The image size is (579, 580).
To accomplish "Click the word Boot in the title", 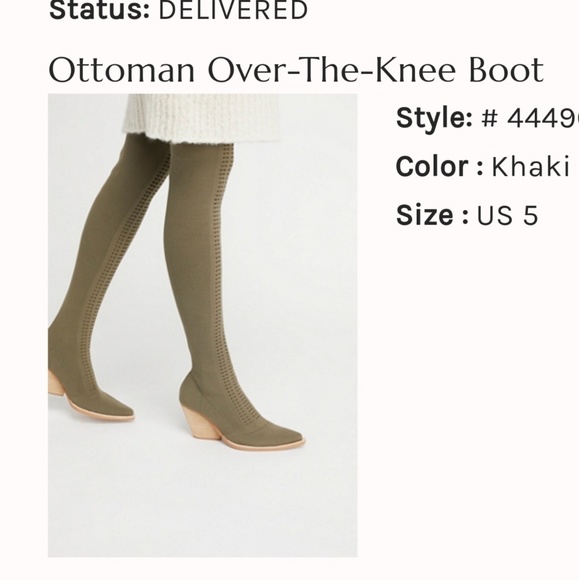I will coord(506,70).
